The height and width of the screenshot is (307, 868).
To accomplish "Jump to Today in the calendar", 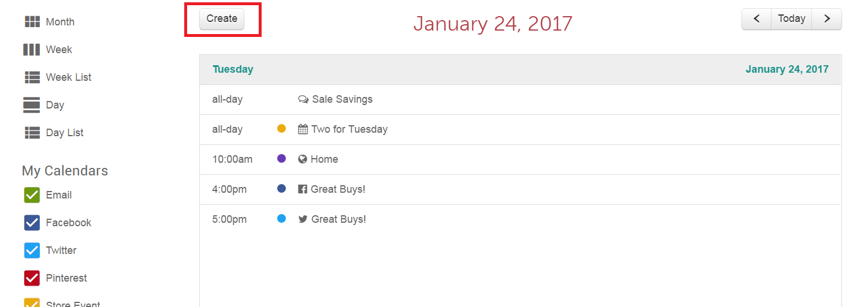I will pos(791,19).
